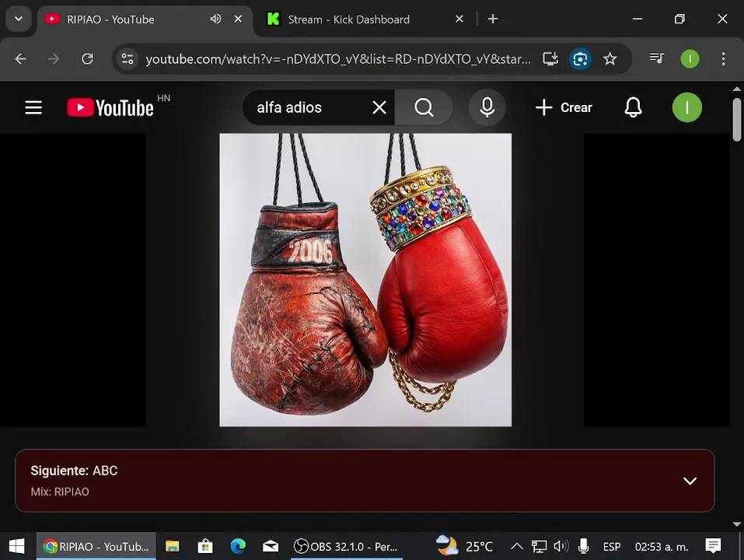
Task: Show hidden system tray icons
Action: [x=517, y=547]
